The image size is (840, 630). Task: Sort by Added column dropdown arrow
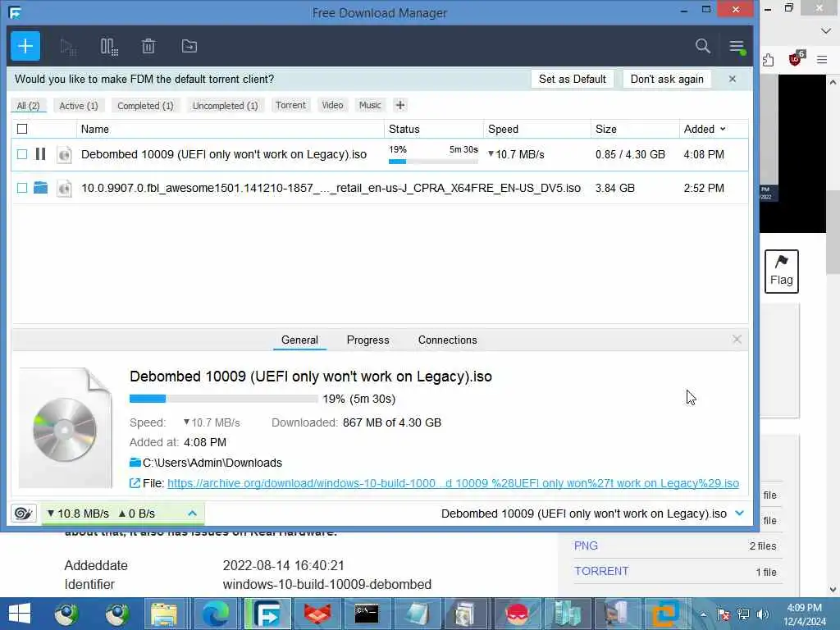coord(723,129)
